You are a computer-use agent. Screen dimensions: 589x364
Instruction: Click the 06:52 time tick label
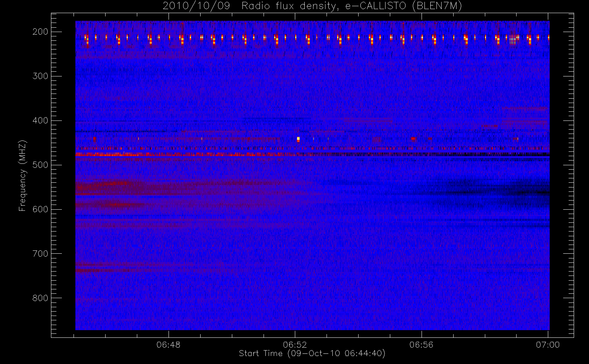pos(295,345)
